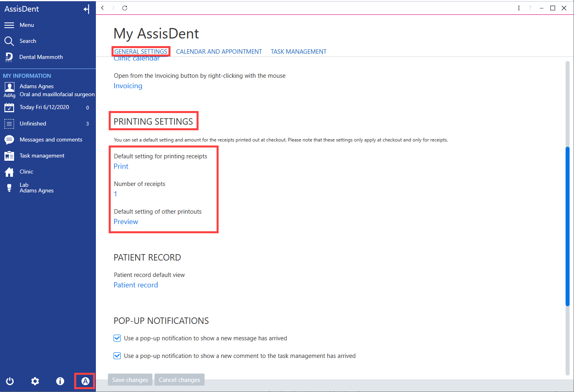This screenshot has height=392, width=574.
Task: Change the Patient record default view
Action: click(x=136, y=285)
